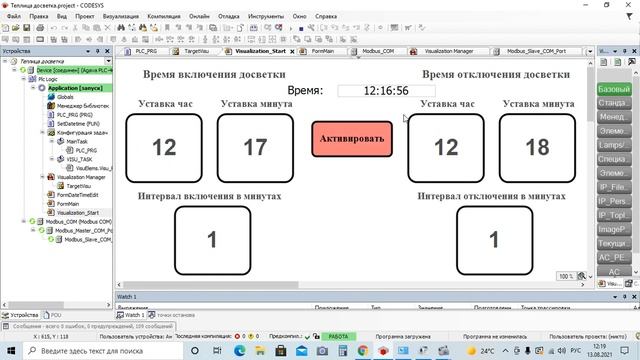640x360 pixels.
Task: Open the editor tabs overflow dropdown
Action: pyautogui.click(x=590, y=51)
